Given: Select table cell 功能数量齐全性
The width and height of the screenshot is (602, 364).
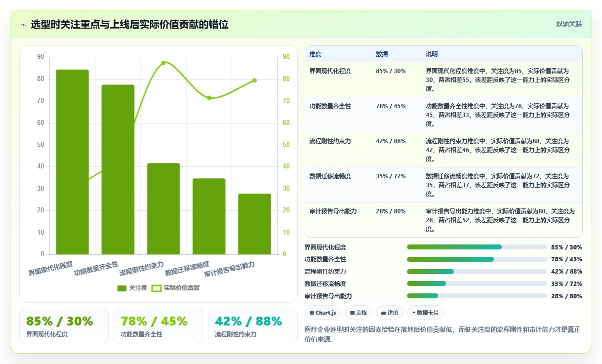Looking at the screenshot, I should click(330, 106).
